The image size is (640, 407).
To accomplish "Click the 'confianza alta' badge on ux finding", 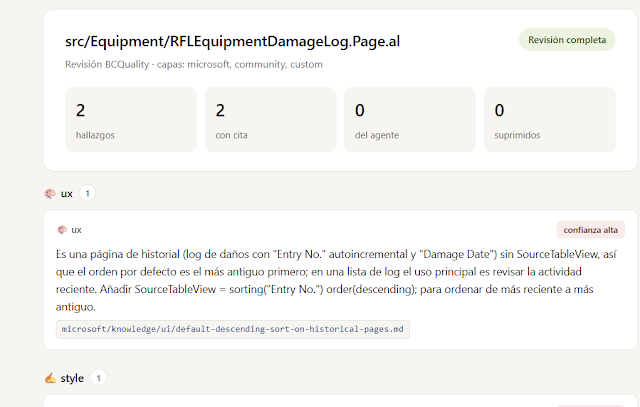I will [x=591, y=230].
